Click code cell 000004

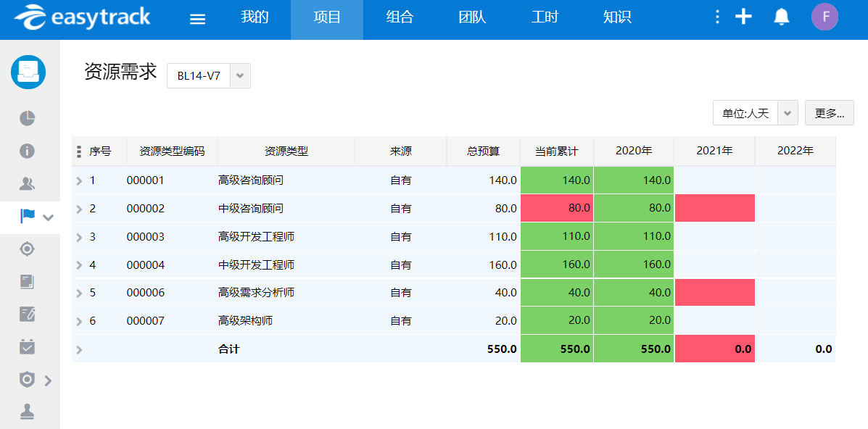click(146, 265)
